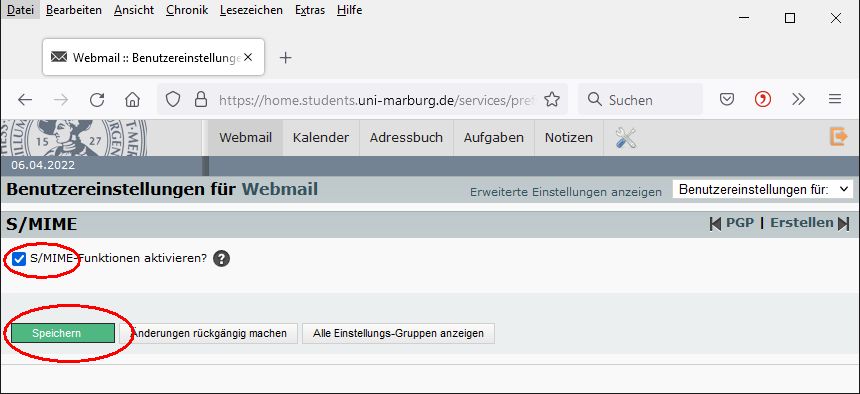The width and height of the screenshot is (860, 394).
Task: Expand the Benutzereinstellungen für dropdown
Action: coord(762,190)
